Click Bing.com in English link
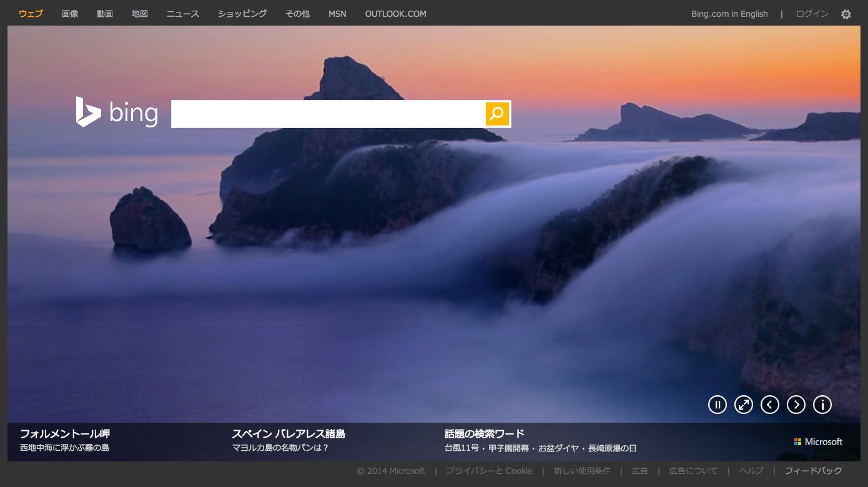The height and width of the screenshot is (487, 868). coord(729,14)
